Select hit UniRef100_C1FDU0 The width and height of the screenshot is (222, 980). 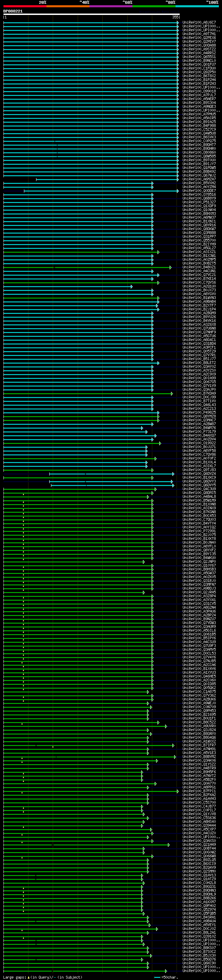point(199,68)
